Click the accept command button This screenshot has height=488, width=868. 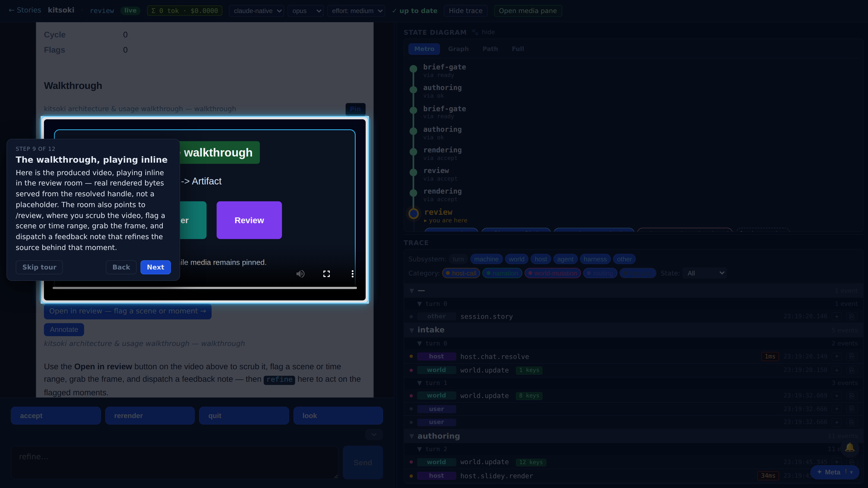[x=56, y=416]
